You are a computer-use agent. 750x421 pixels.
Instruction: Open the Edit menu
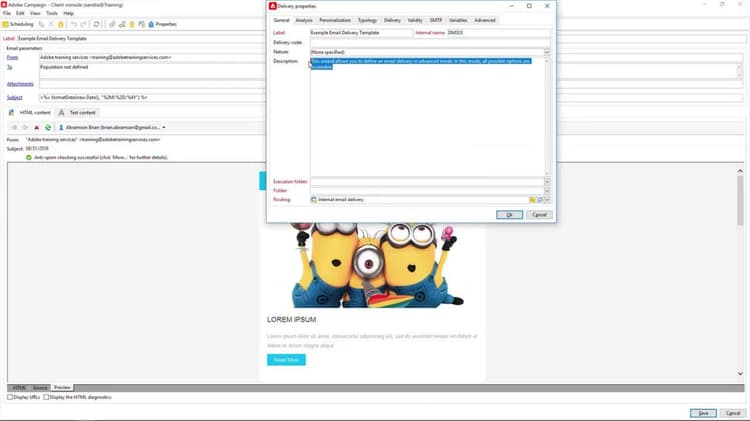click(20, 13)
